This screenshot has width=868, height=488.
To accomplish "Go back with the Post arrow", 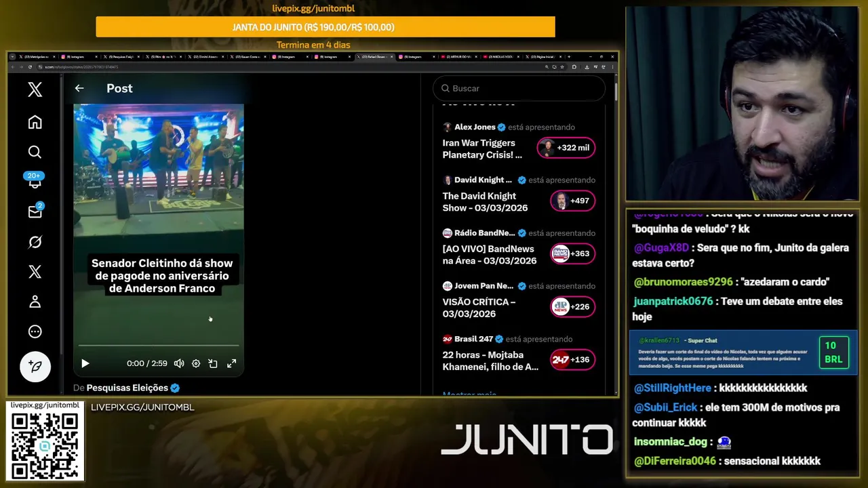I will [79, 88].
